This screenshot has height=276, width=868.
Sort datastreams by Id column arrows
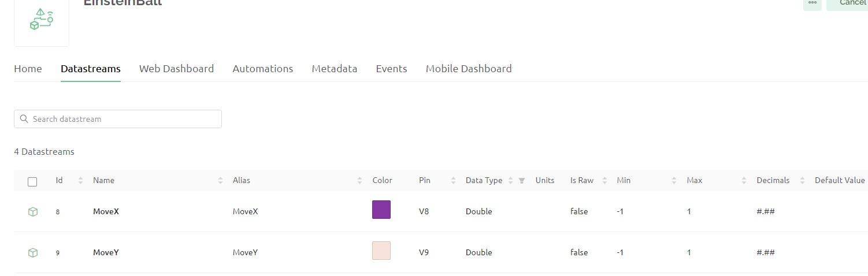80,181
